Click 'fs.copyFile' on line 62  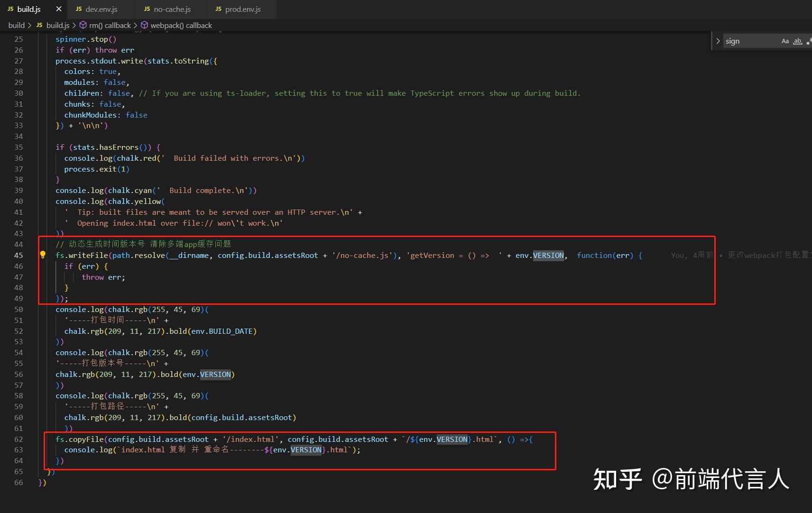point(79,439)
